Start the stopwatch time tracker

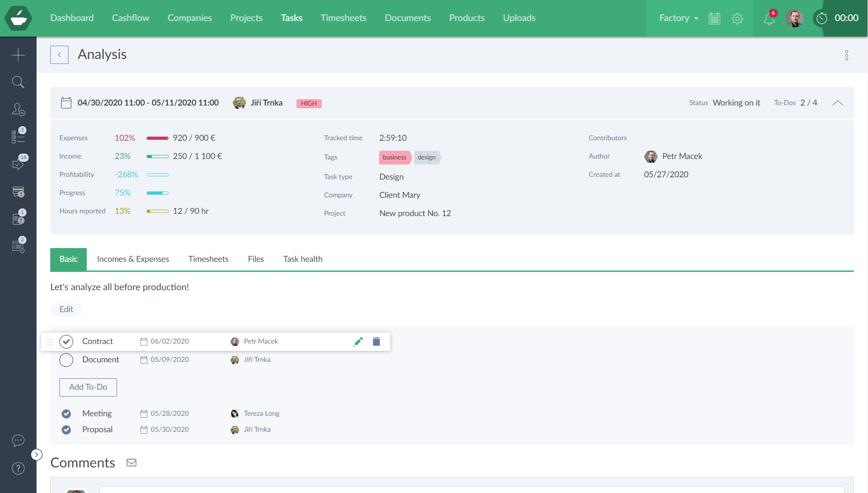coord(822,18)
